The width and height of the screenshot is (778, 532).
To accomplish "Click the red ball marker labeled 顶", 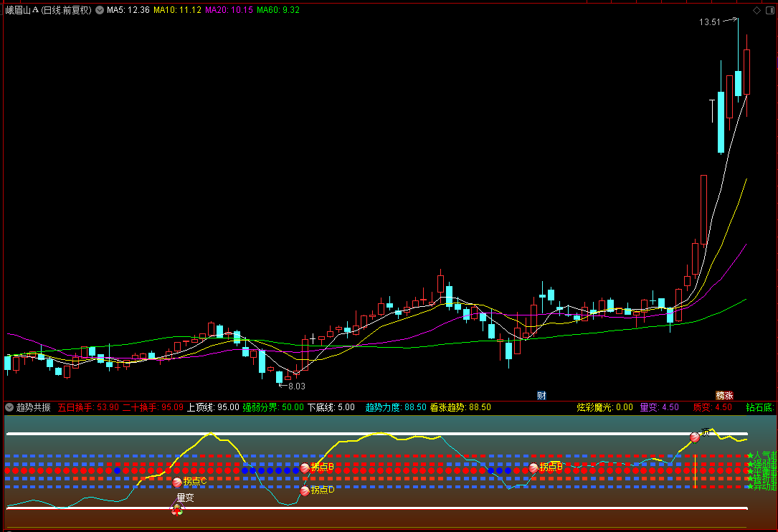I will pos(695,437).
